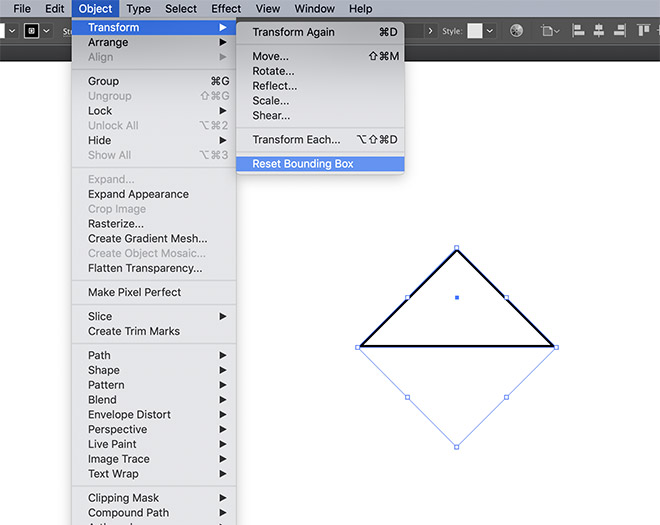Click the Horizontal Align Center icon

tap(599, 31)
